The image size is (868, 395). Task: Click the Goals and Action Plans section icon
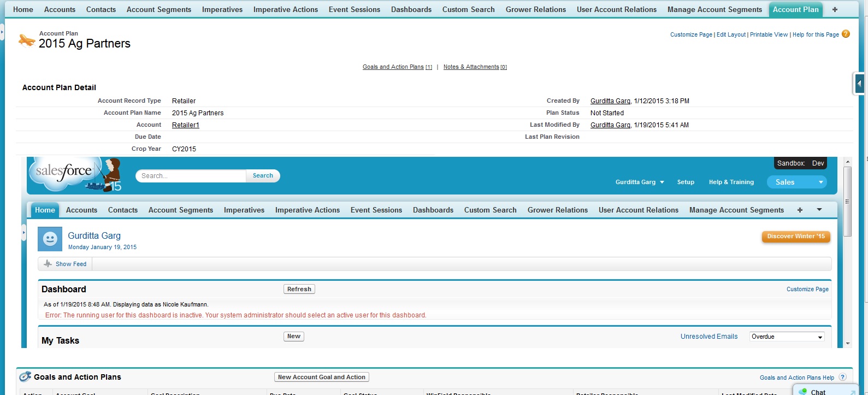click(x=25, y=377)
